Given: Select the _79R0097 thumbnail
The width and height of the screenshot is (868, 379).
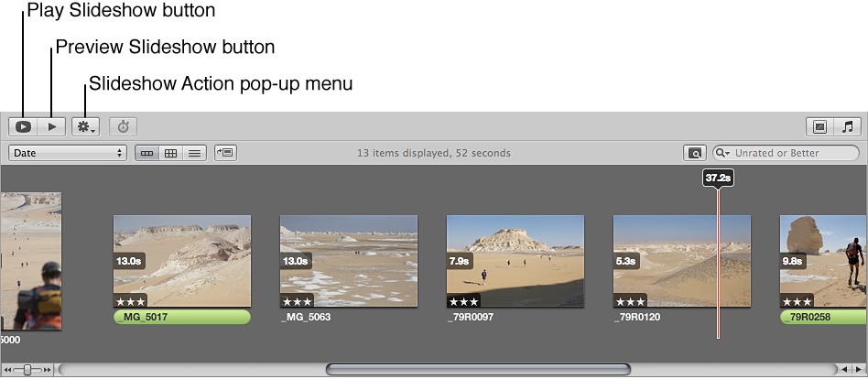Looking at the screenshot, I should (515, 261).
